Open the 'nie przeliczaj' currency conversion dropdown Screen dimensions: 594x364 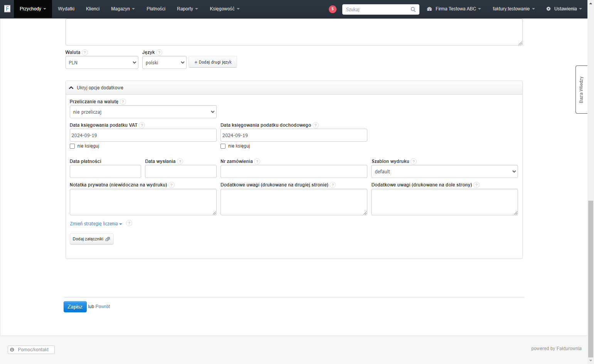click(x=143, y=112)
